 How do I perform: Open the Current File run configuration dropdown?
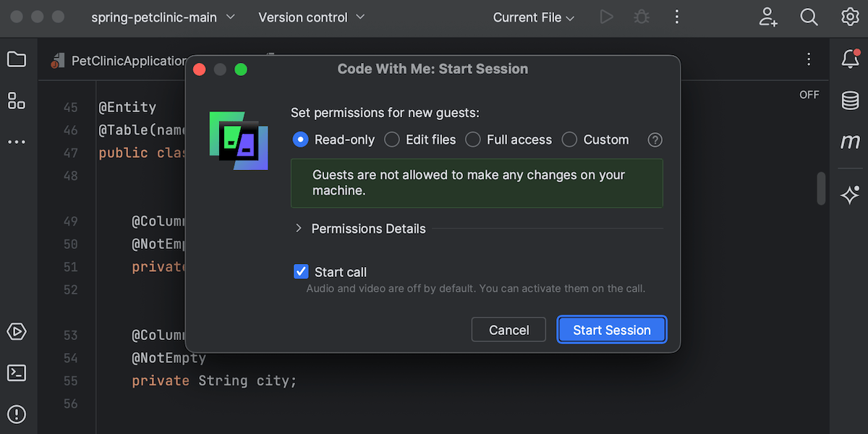pyautogui.click(x=534, y=17)
